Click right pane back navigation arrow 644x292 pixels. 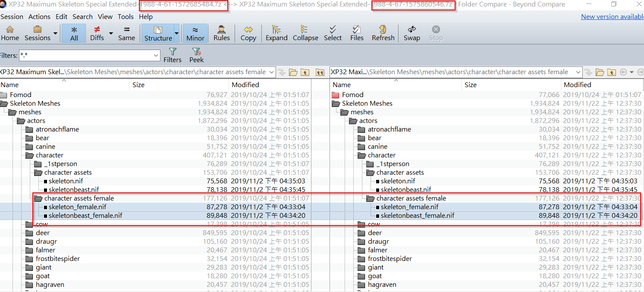(x=623, y=72)
